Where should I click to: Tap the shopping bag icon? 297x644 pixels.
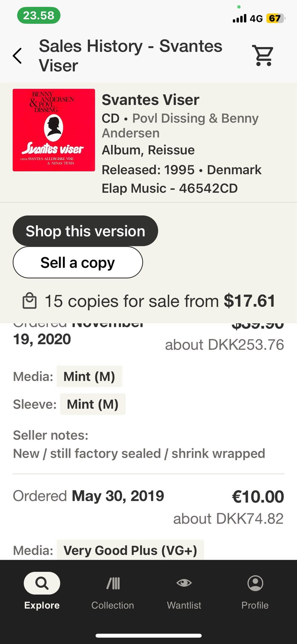pyautogui.click(x=30, y=301)
